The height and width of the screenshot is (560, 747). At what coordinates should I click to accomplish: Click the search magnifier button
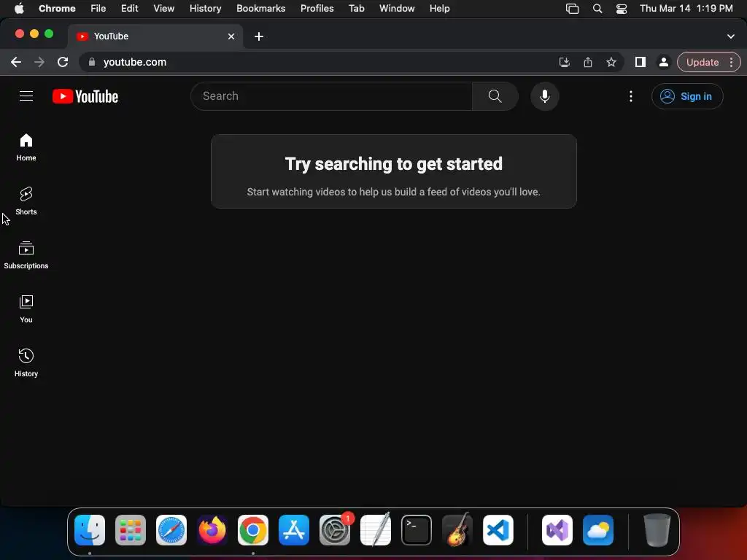pyautogui.click(x=495, y=96)
